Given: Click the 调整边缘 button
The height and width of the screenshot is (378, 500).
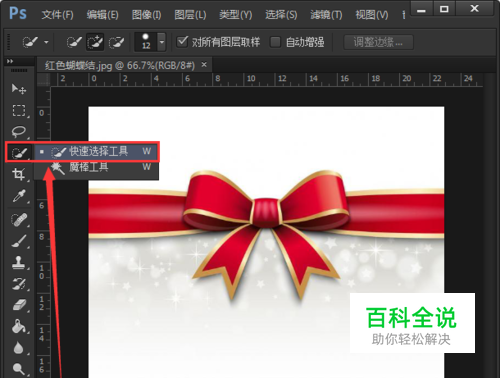Looking at the screenshot, I should coord(378,42).
